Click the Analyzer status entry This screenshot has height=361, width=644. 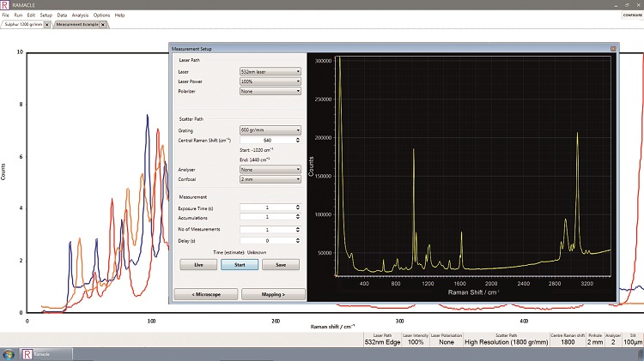[x=613, y=340]
